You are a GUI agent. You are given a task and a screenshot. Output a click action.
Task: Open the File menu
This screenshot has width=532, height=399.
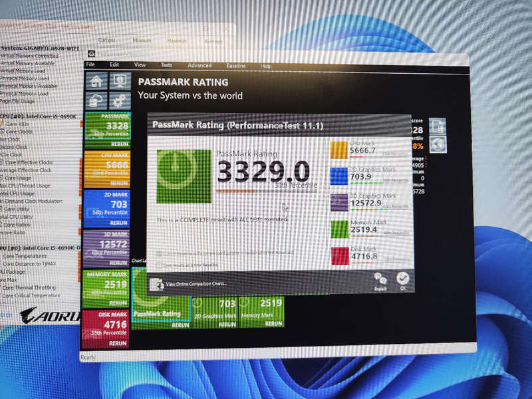(90, 65)
